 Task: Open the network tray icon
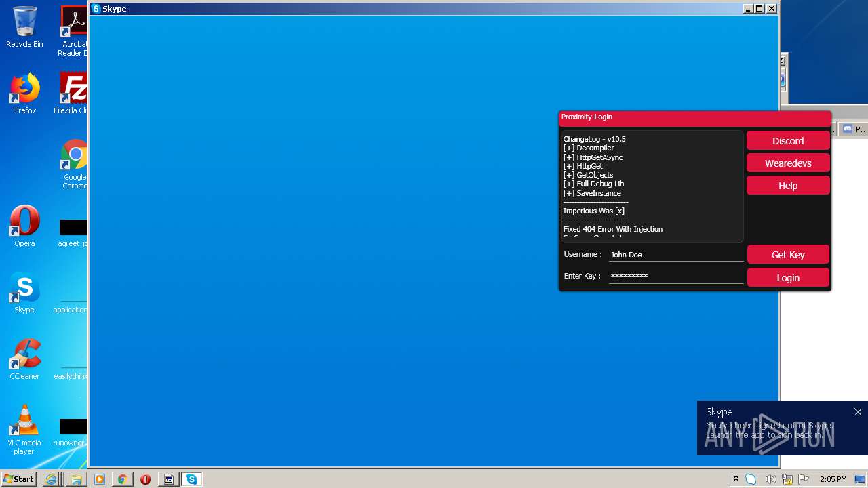tap(787, 479)
